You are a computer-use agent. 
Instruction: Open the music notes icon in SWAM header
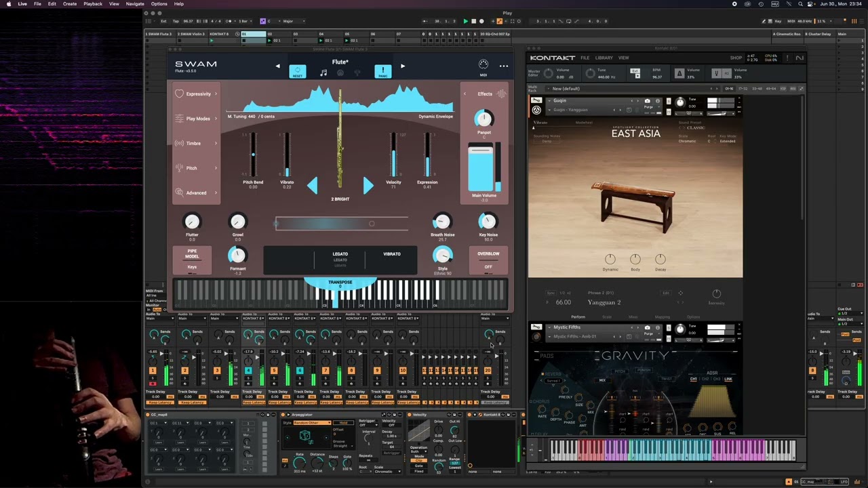click(323, 73)
